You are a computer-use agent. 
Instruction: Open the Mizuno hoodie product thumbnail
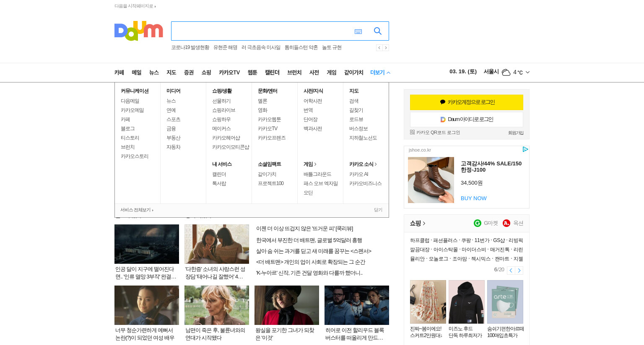tap(467, 302)
